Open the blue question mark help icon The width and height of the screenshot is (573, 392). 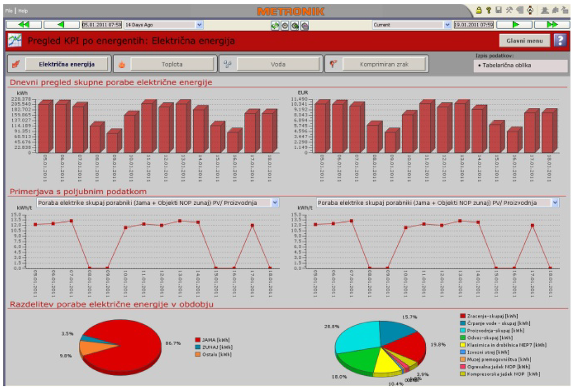pyautogui.click(x=560, y=40)
